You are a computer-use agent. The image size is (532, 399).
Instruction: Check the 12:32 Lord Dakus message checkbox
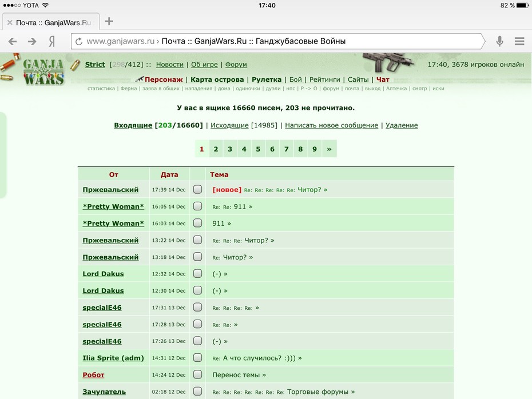point(197,274)
